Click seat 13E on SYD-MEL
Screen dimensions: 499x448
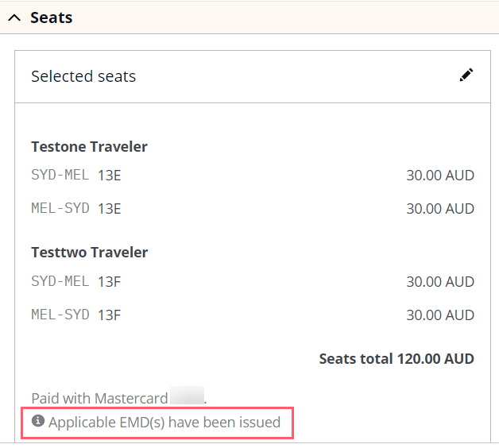click(x=110, y=176)
